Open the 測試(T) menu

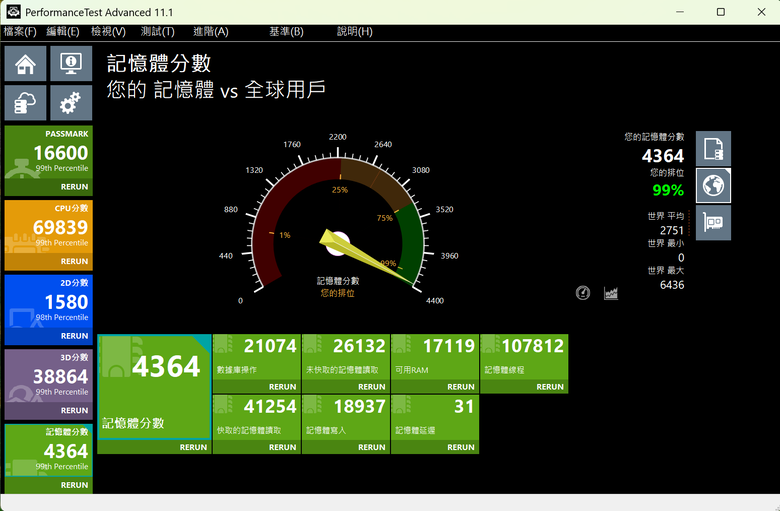(157, 31)
